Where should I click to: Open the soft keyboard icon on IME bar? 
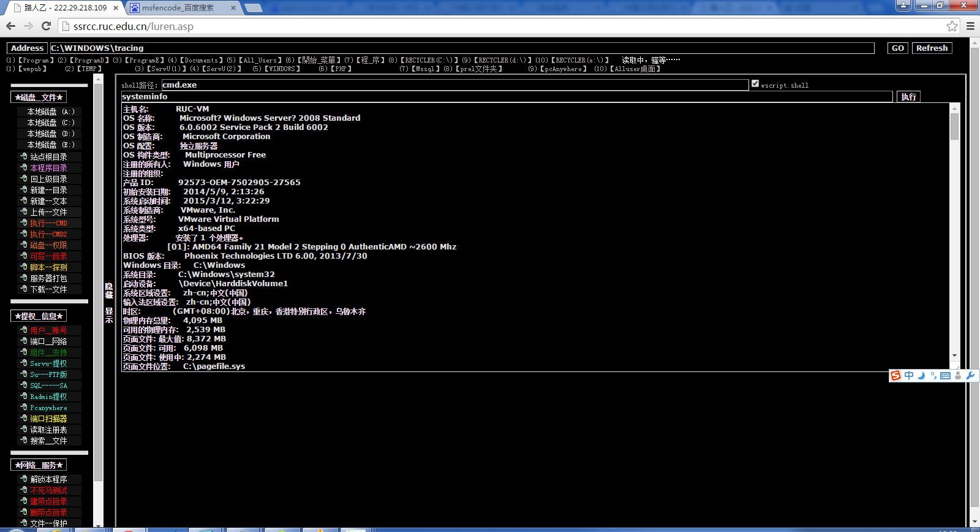(x=945, y=376)
